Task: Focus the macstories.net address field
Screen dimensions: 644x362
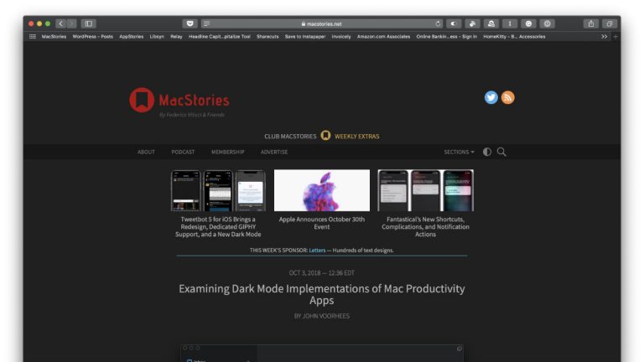Action: pos(322,23)
